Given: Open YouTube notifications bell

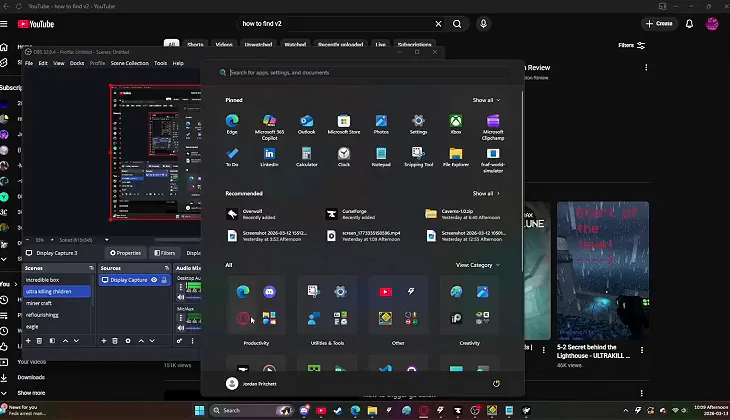Looking at the screenshot, I should tap(689, 24).
